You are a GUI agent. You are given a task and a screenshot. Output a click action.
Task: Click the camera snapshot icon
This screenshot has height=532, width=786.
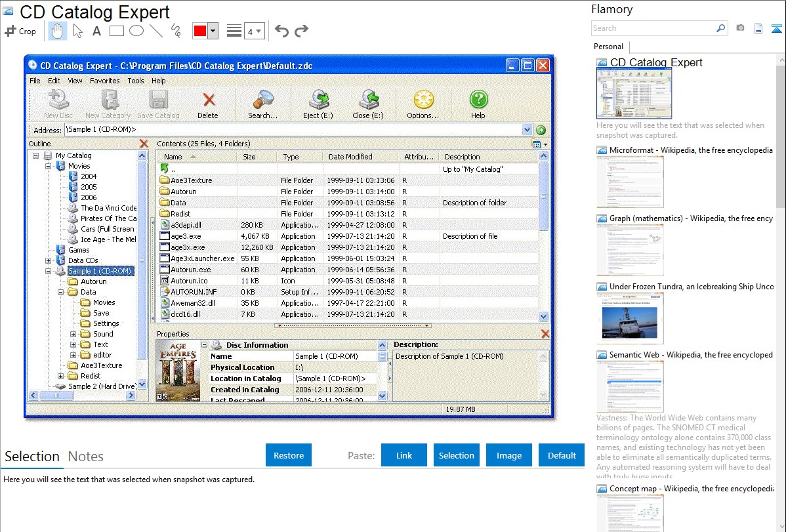coord(740,28)
